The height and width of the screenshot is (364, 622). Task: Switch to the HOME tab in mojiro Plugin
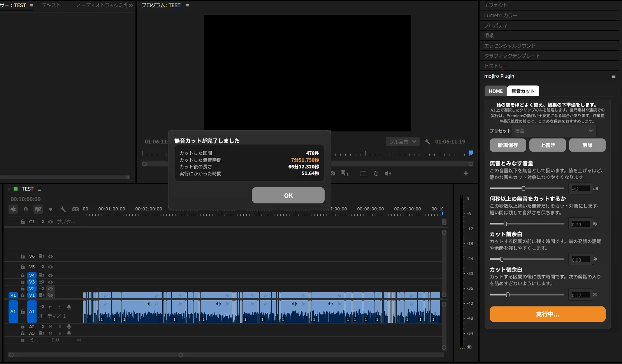(x=496, y=91)
